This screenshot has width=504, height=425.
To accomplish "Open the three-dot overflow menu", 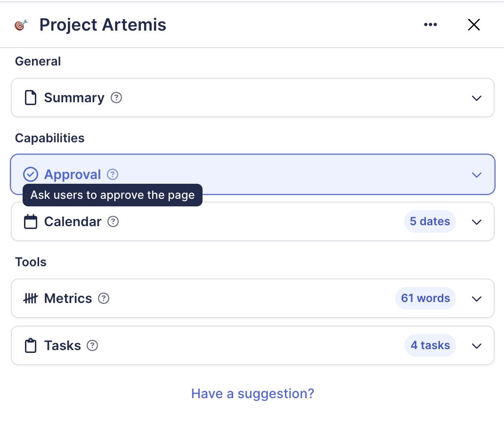I will coord(431,25).
